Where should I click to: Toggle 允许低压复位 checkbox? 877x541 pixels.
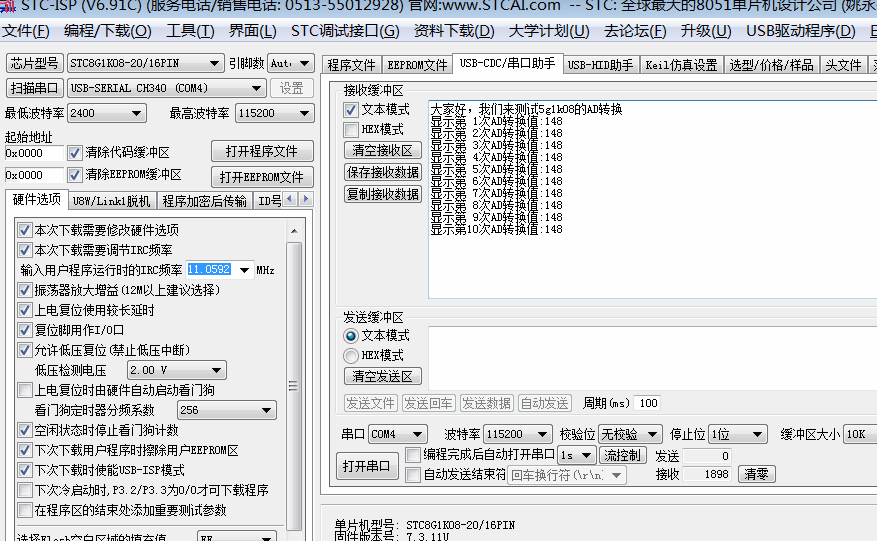pyautogui.click(x=24, y=350)
